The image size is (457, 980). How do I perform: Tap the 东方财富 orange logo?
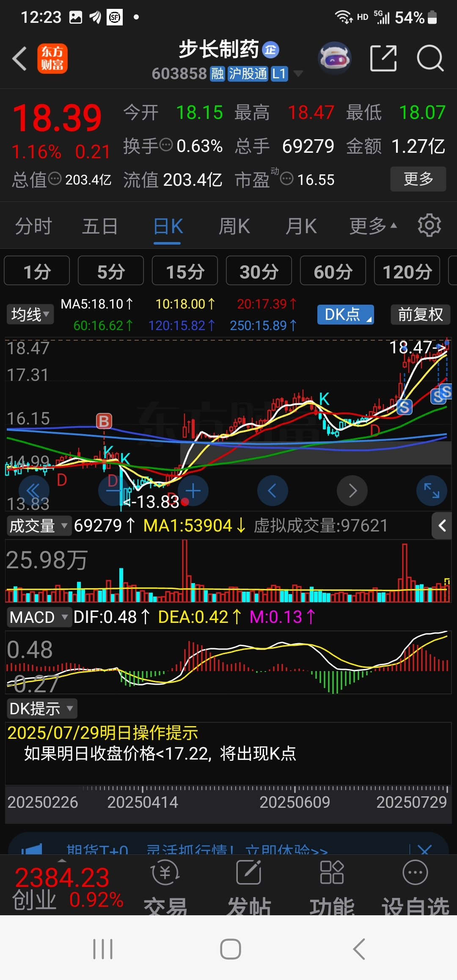tap(52, 58)
